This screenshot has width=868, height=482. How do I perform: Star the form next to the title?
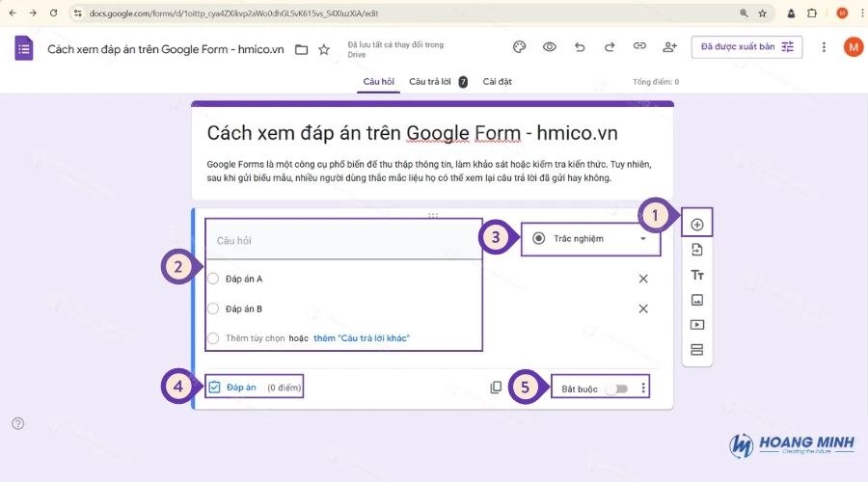click(324, 50)
